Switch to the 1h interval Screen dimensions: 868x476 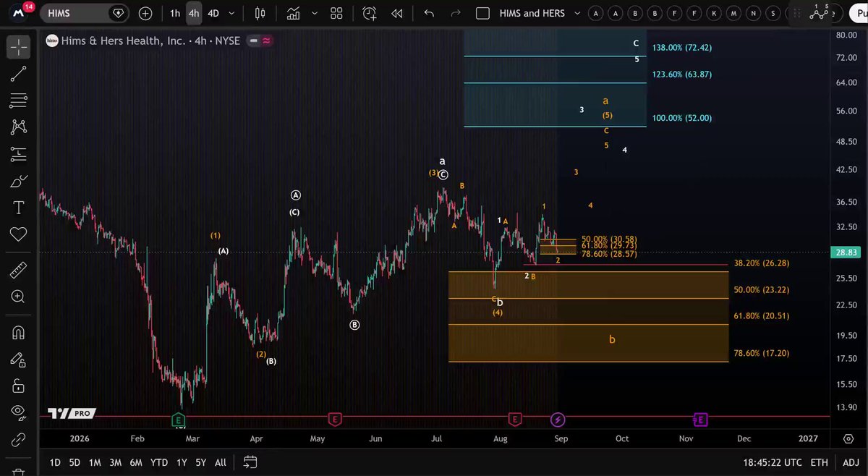point(175,13)
